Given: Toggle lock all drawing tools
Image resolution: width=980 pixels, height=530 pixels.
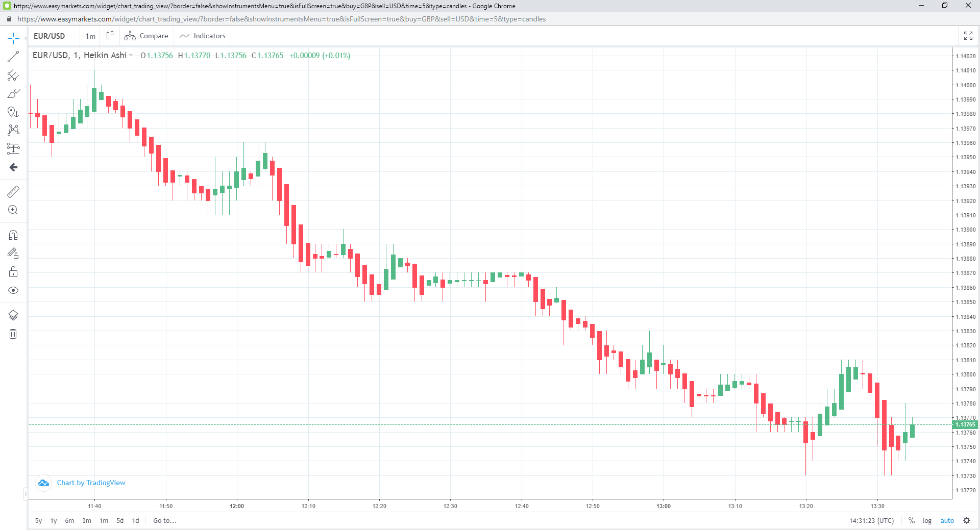Looking at the screenshot, I should (x=13, y=272).
